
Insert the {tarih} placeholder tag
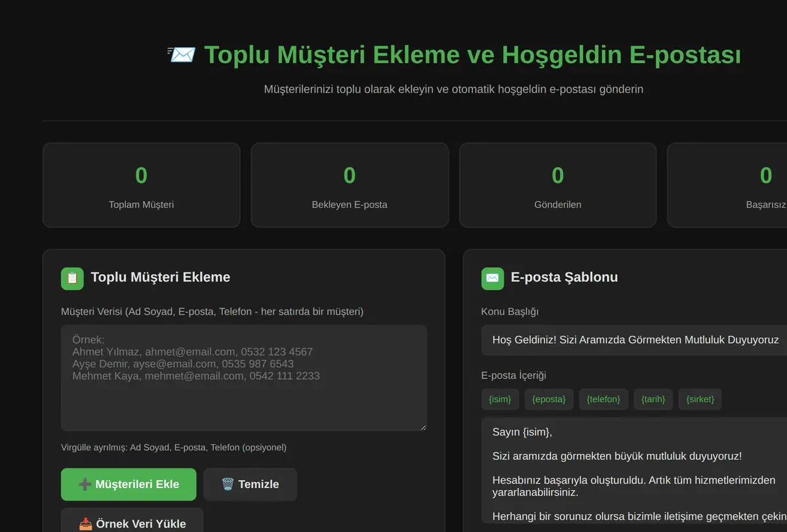coord(653,399)
